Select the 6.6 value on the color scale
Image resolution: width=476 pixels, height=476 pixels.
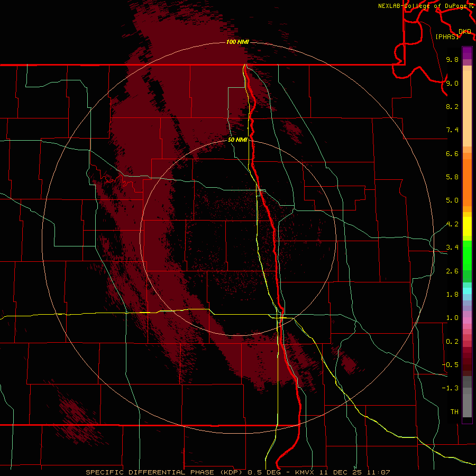coord(452,153)
